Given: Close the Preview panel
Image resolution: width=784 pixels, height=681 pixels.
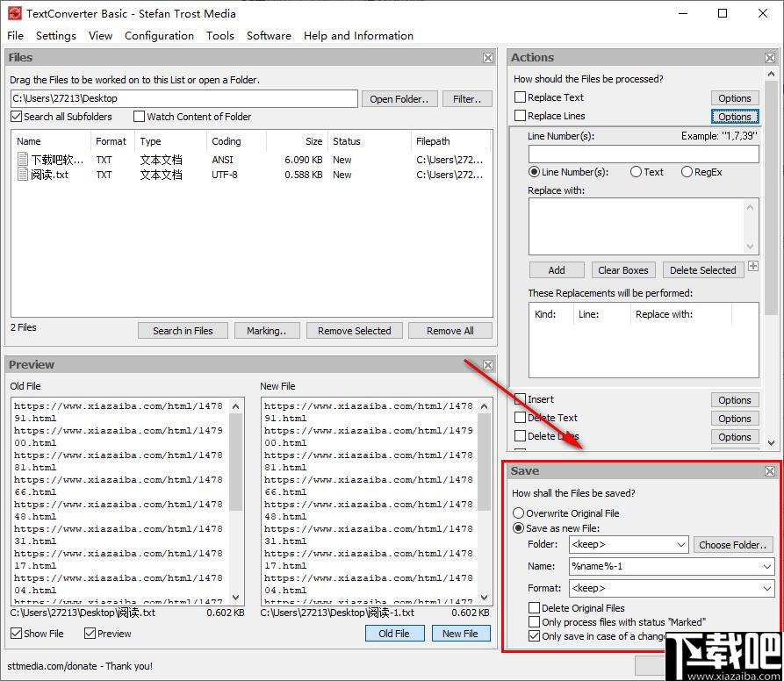Looking at the screenshot, I should (x=488, y=365).
